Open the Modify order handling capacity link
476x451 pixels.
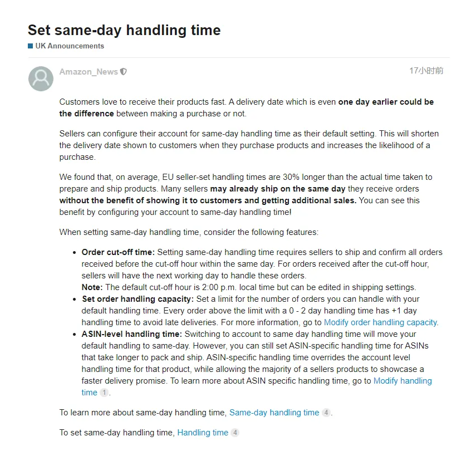click(x=380, y=322)
